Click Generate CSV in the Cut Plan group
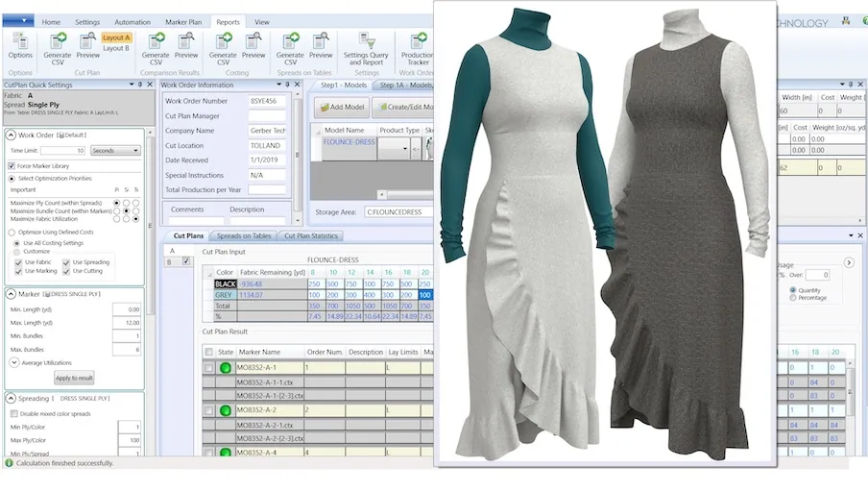Viewport: 868px width, 492px height. tap(57, 49)
